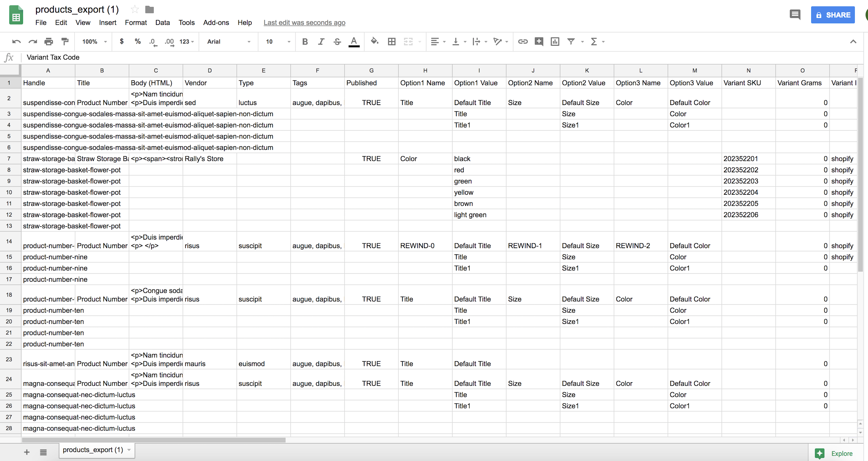Click the borders/grid icon
The height and width of the screenshot is (461, 868).
(391, 41)
